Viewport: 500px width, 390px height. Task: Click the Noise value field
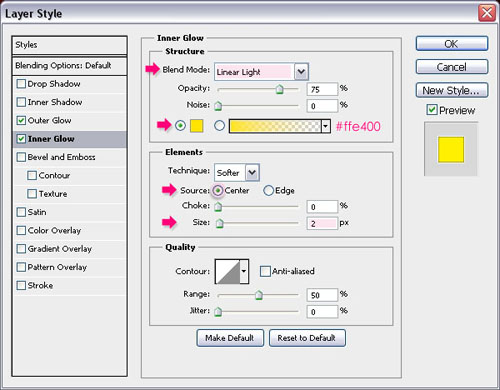pyautogui.click(x=322, y=106)
